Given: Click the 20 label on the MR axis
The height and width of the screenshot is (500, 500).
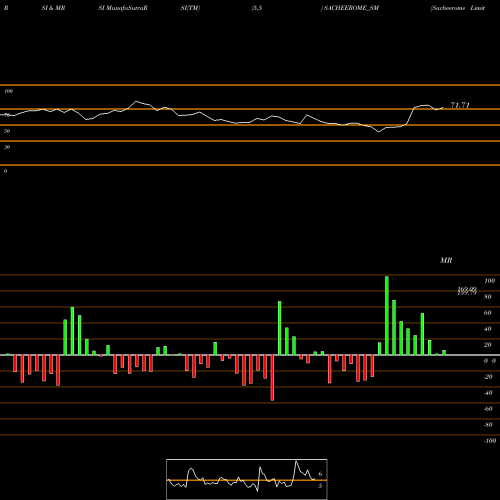Looking at the screenshot, I should [x=488, y=345].
